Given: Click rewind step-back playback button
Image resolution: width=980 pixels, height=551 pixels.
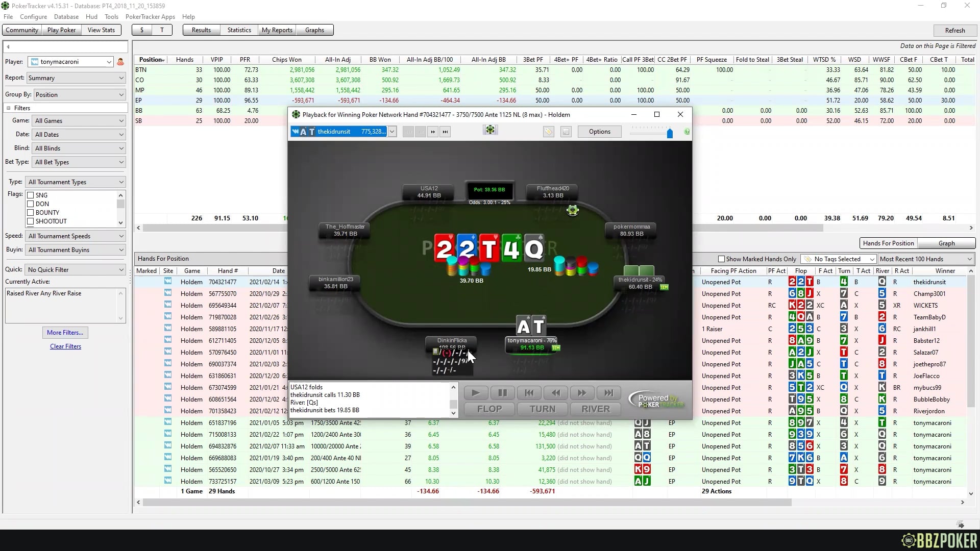Looking at the screenshot, I should click(555, 393).
